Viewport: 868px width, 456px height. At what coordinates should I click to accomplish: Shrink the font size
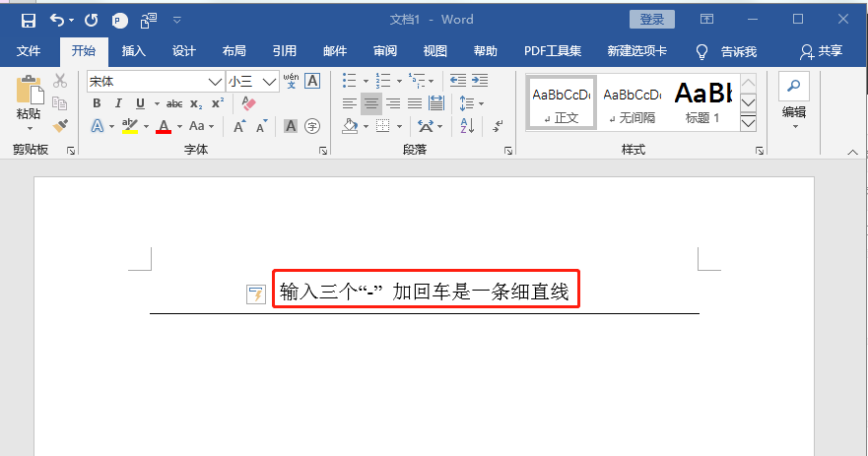261,126
